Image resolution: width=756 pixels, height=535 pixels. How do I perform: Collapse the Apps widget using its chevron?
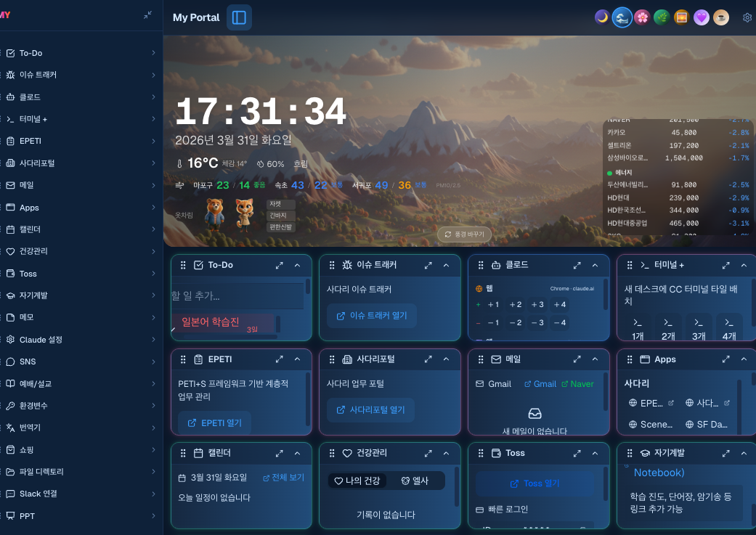point(743,359)
